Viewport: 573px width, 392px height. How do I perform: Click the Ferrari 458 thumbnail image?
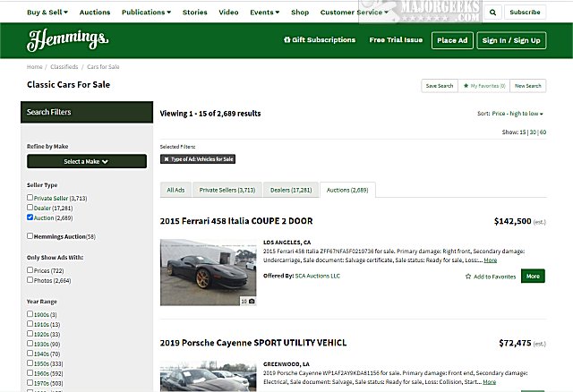click(x=209, y=272)
